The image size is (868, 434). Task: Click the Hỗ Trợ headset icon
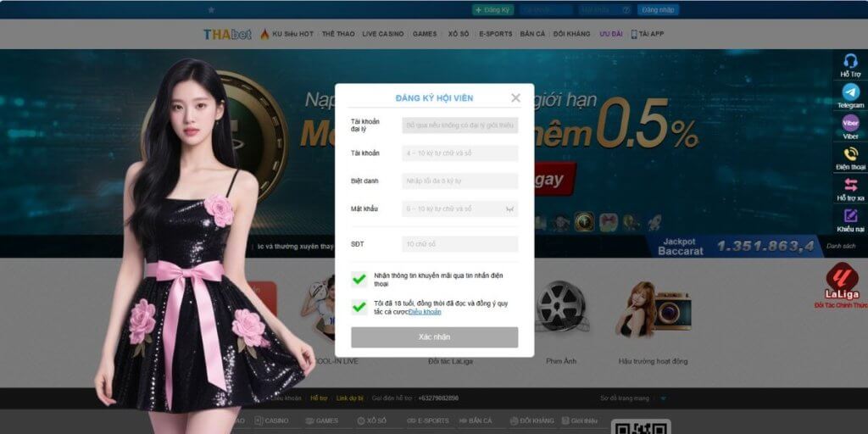(x=850, y=62)
